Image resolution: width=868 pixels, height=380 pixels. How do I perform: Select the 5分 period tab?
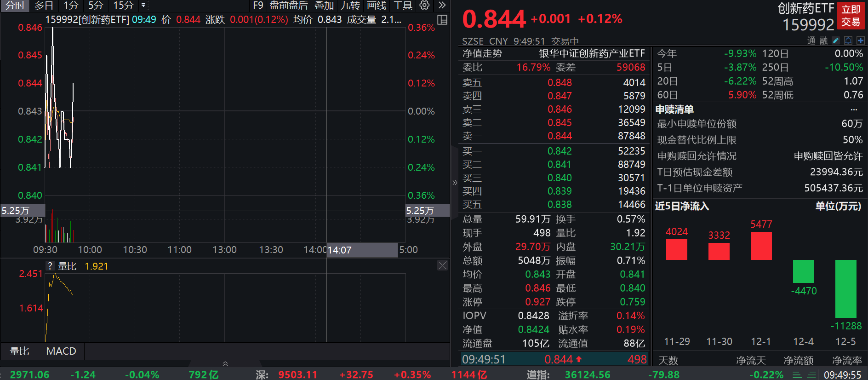click(96, 6)
